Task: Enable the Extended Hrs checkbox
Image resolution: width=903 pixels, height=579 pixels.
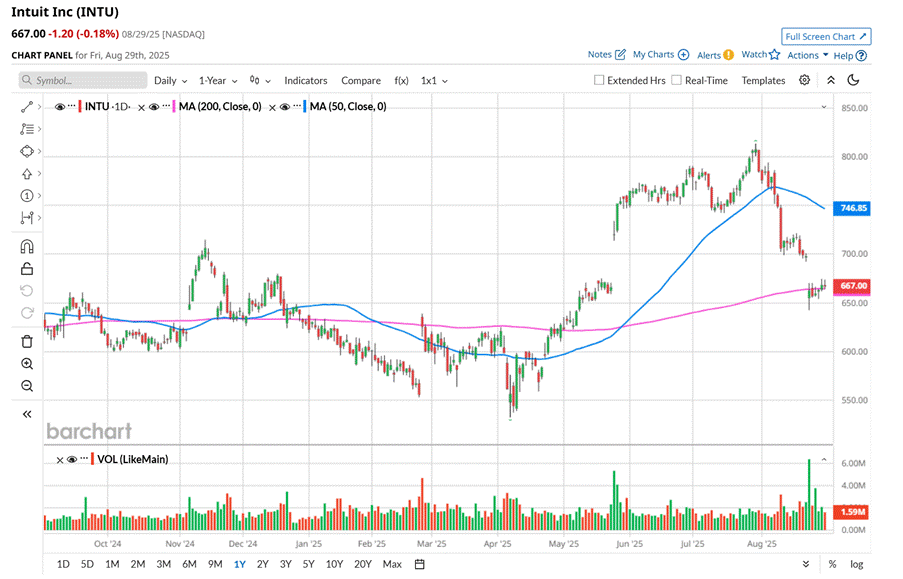Action: click(599, 80)
